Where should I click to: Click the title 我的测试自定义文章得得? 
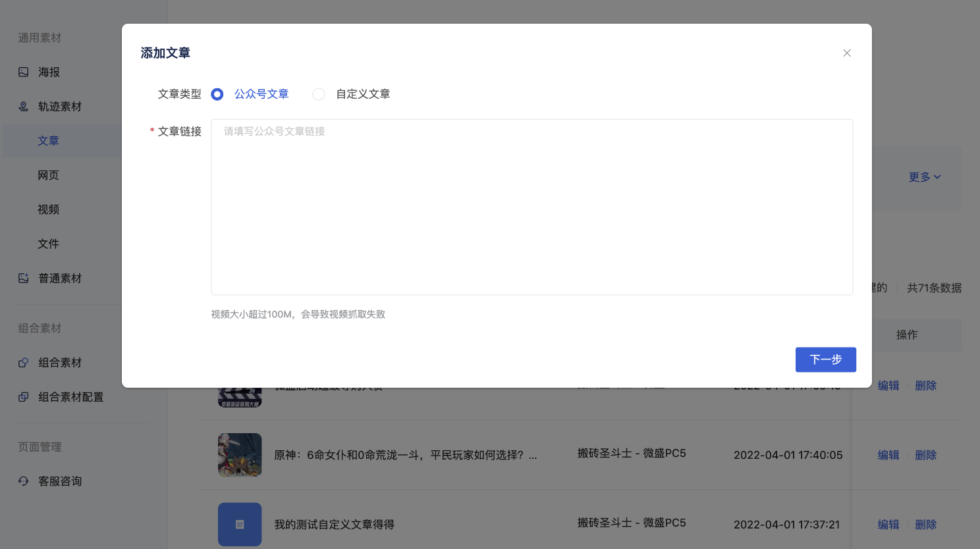[335, 525]
